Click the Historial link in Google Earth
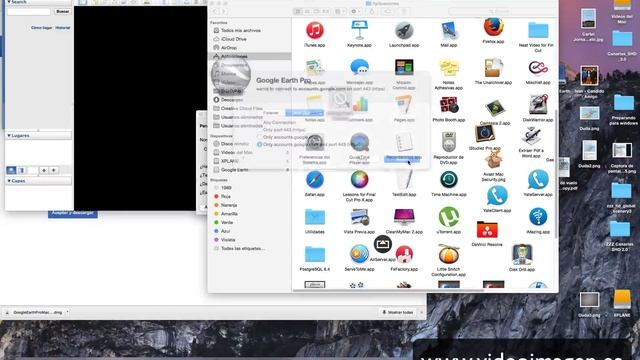Viewport: 640px width, 360px height. 63,28
